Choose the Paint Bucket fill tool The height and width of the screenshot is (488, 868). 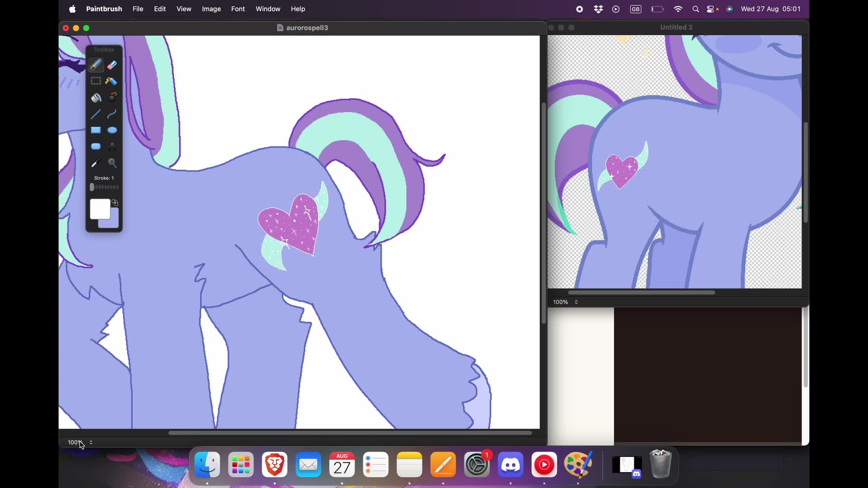coord(96,98)
